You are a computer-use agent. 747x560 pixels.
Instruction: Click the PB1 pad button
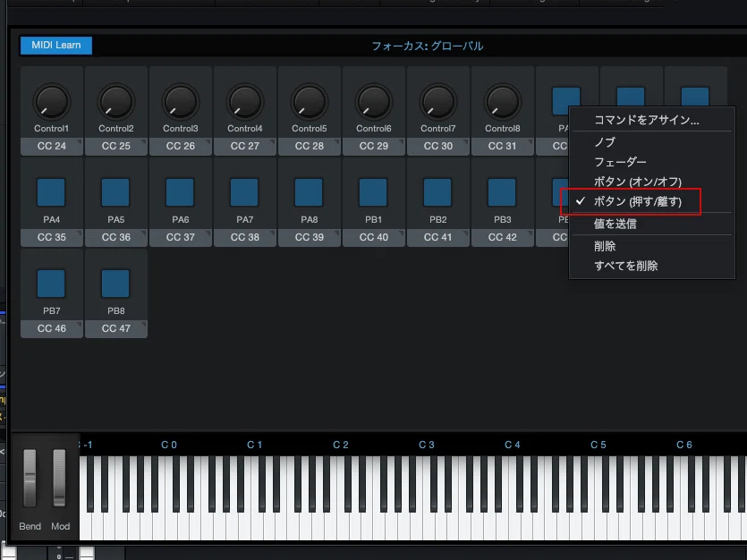pos(373,192)
